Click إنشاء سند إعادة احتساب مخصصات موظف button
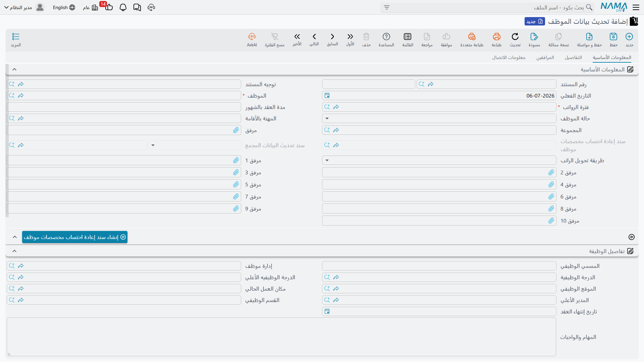This screenshot has height=362, width=644. [x=75, y=237]
